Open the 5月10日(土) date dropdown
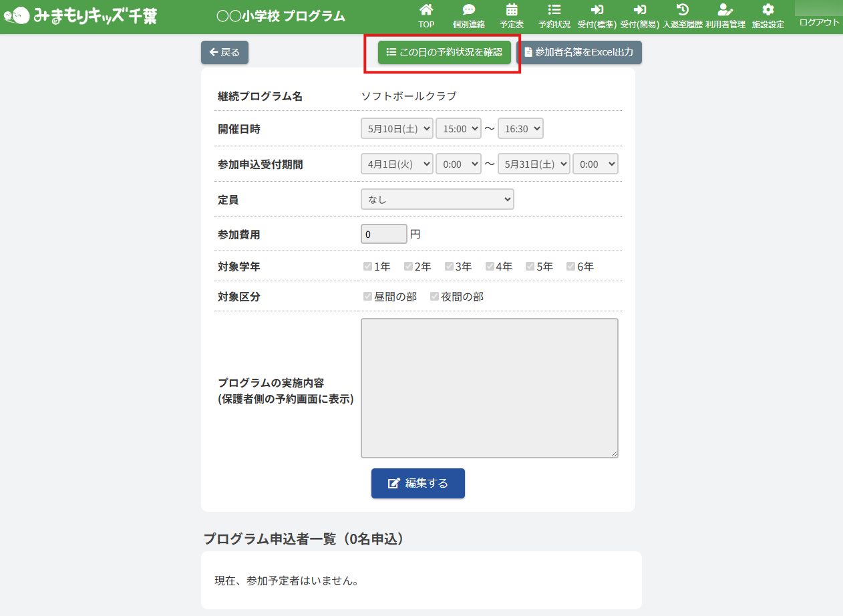 click(397, 129)
